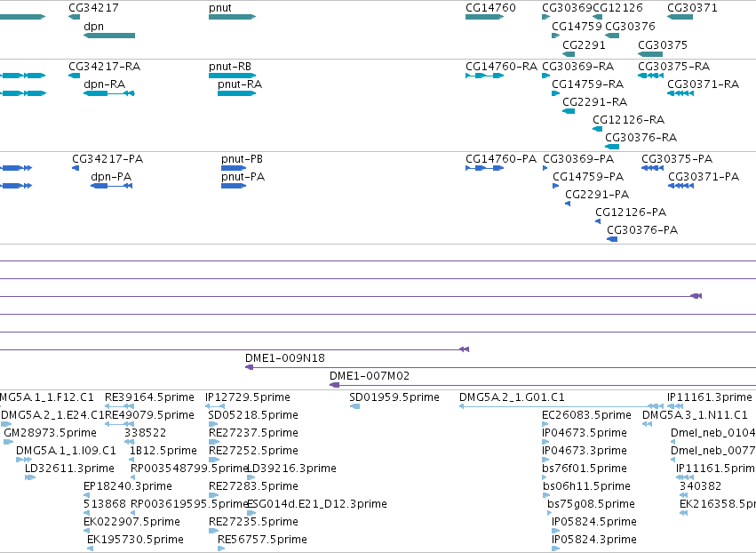
Task: Click CDS label CG30375-PA
Action: pyautogui.click(x=677, y=159)
